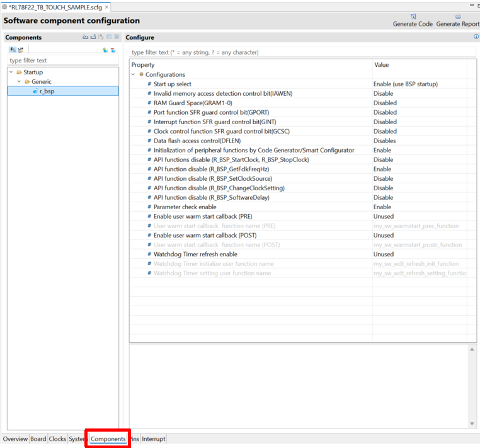480x448 pixels.
Task: Click the sort A-Z icon in Components header
Action: coord(101,37)
